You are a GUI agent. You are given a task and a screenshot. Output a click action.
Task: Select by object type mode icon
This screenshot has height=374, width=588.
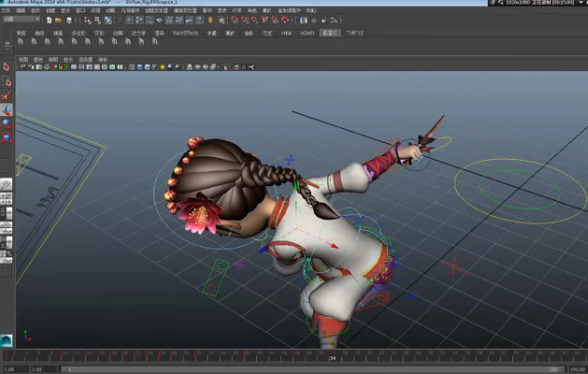pos(97,21)
